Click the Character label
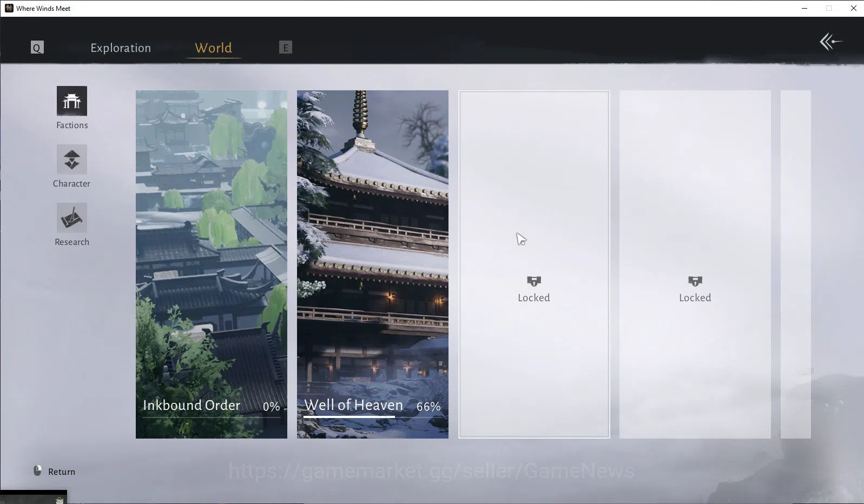This screenshot has width=864, height=504. 71,183
